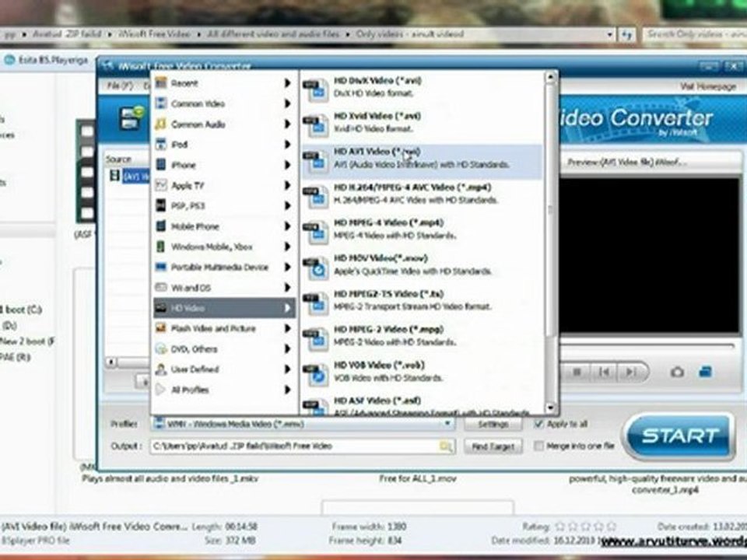The height and width of the screenshot is (560, 747).
Task: Click the source list horizontal scrollbar
Action: 128,362
